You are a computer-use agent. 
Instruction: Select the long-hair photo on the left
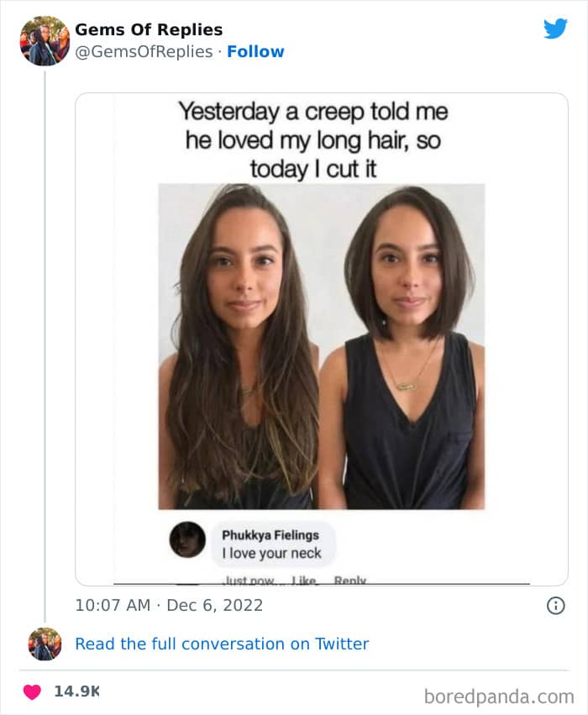(x=239, y=346)
